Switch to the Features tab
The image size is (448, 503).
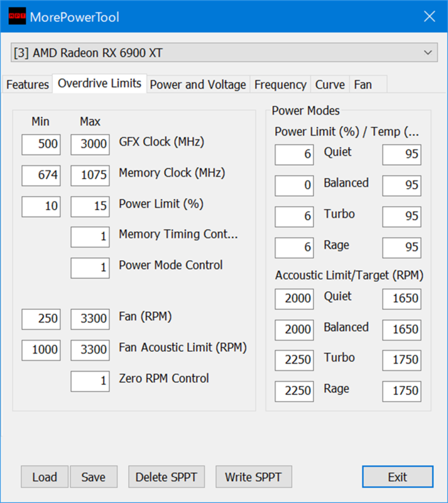click(x=28, y=85)
